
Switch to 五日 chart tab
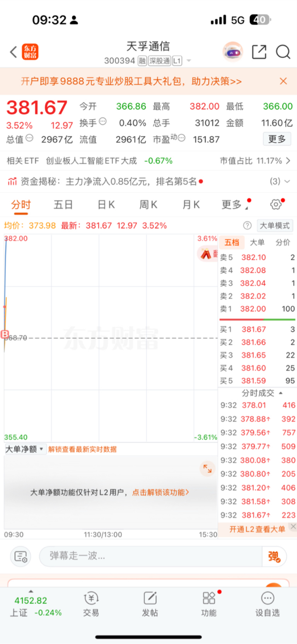click(x=63, y=205)
